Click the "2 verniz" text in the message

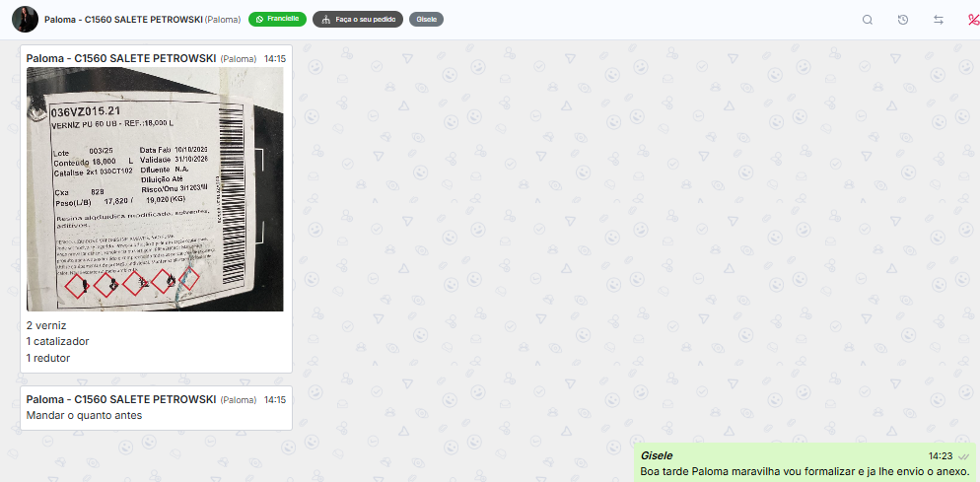(x=46, y=325)
